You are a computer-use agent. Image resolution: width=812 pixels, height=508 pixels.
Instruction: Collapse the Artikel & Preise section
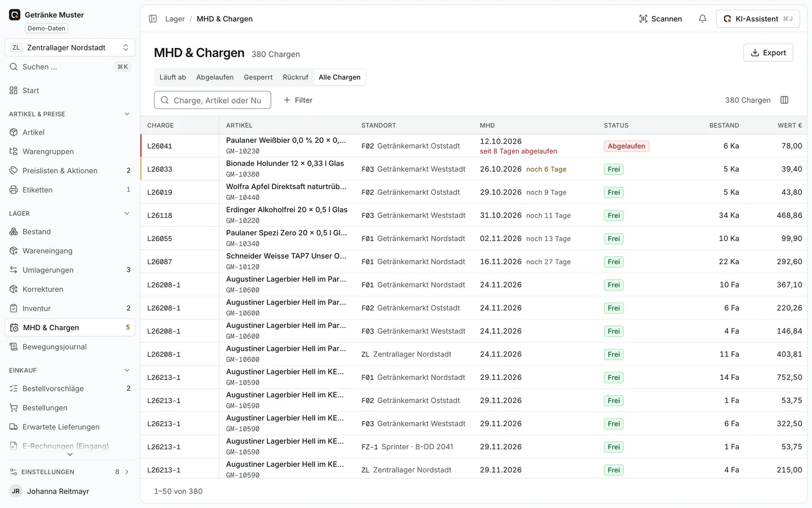coord(70,114)
